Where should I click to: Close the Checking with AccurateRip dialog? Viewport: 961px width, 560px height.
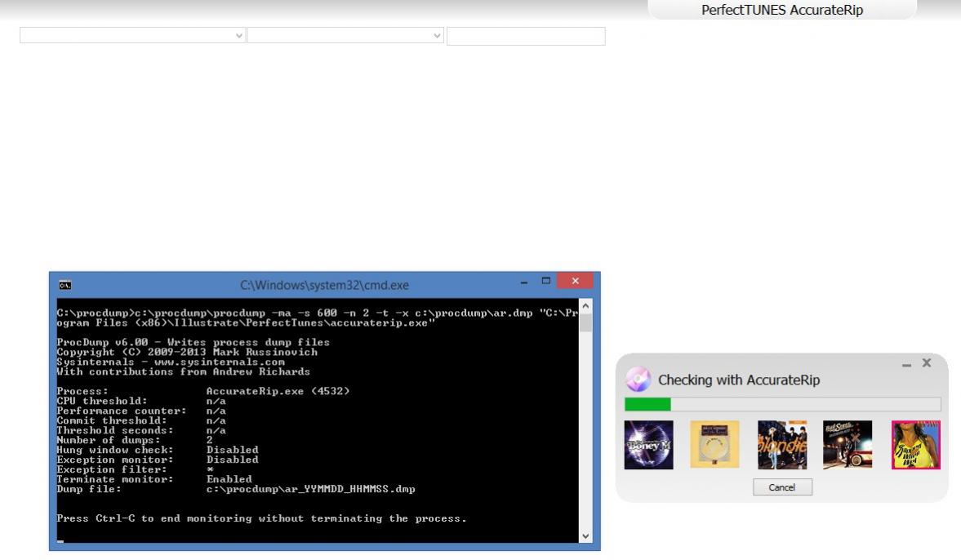click(927, 362)
